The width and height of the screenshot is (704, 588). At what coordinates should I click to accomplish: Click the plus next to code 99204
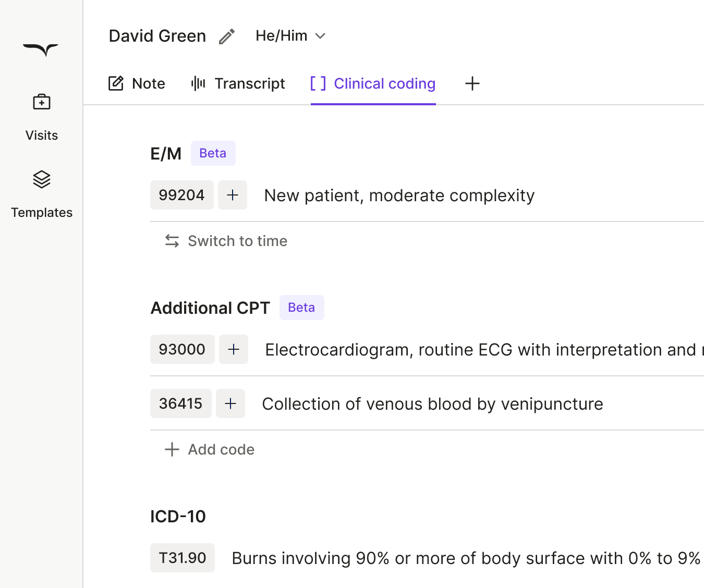[233, 195]
